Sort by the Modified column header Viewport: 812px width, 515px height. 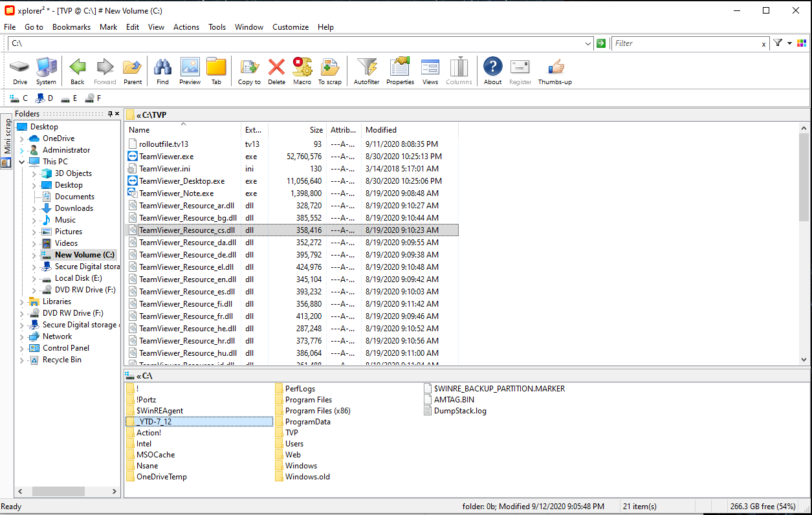click(410, 129)
